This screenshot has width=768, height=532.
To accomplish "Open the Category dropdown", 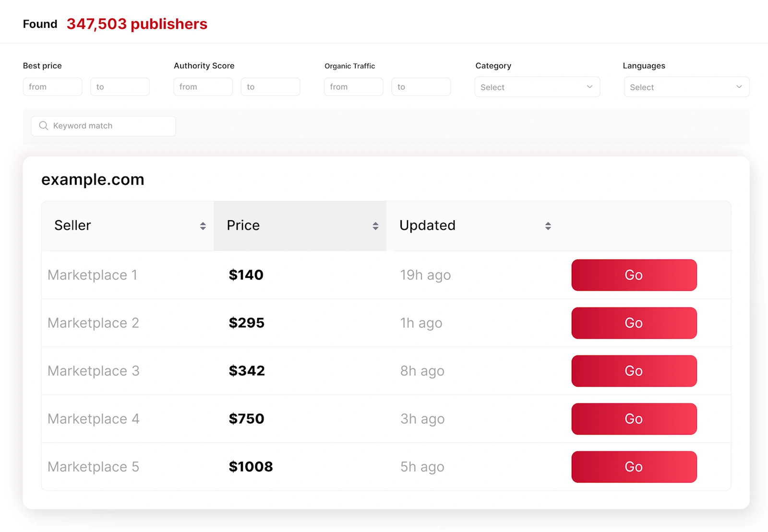I will (x=537, y=87).
